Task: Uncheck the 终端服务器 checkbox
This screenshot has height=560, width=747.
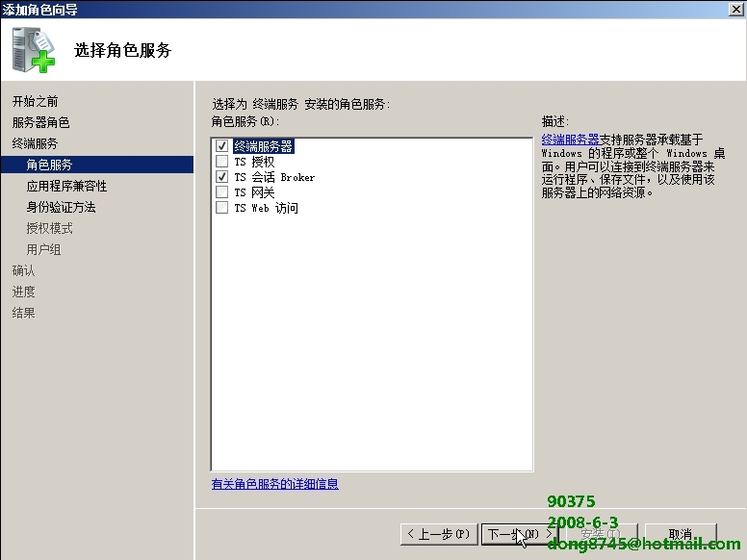Action: pyautogui.click(x=221, y=145)
